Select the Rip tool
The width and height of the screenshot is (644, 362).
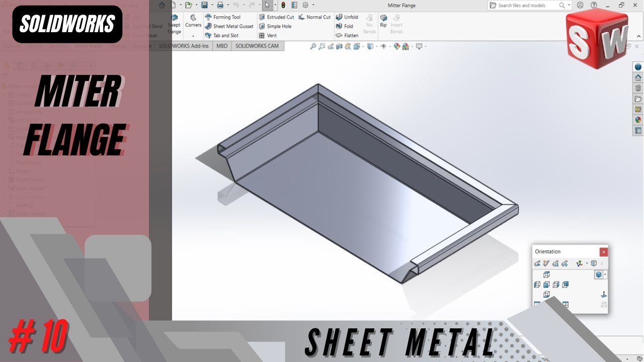tap(383, 21)
